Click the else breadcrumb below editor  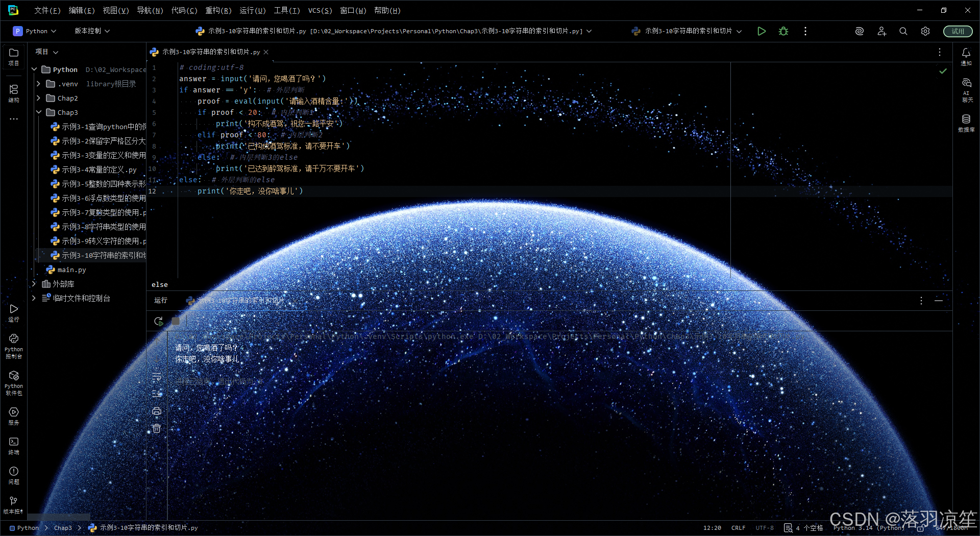point(160,285)
